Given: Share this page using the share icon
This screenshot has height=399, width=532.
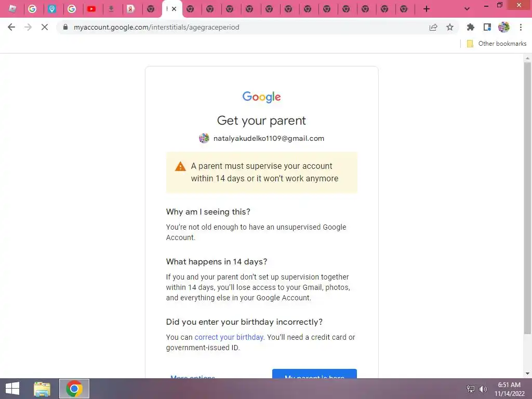Looking at the screenshot, I should 433,27.
